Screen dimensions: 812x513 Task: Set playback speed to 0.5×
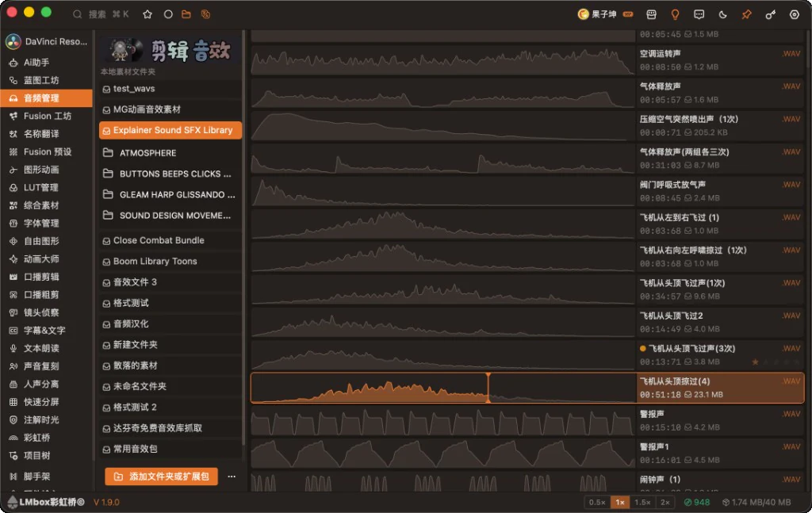(x=597, y=502)
